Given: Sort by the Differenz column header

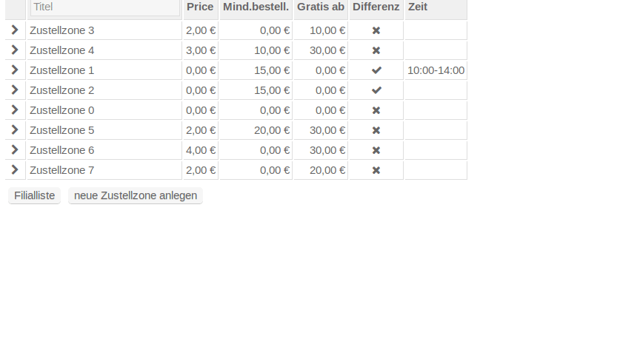Looking at the screenshot, I should pyautogui.click(x=376, y=7).
